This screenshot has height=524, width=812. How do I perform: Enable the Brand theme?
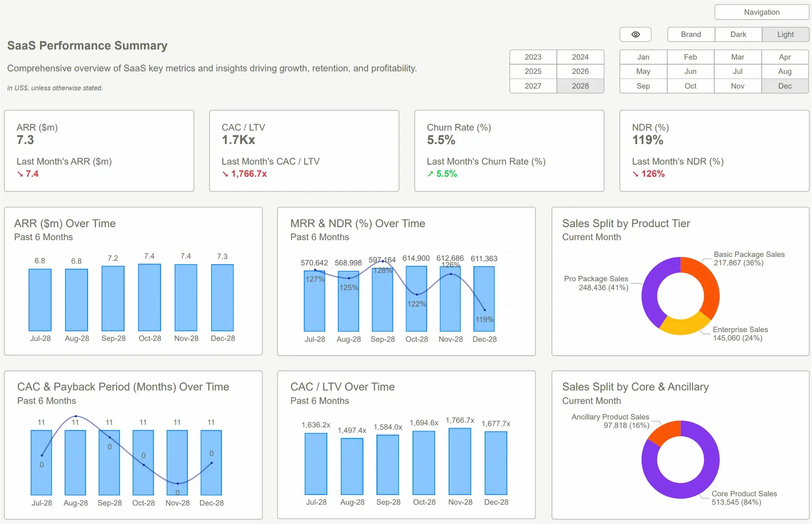(x=690, y=34)
